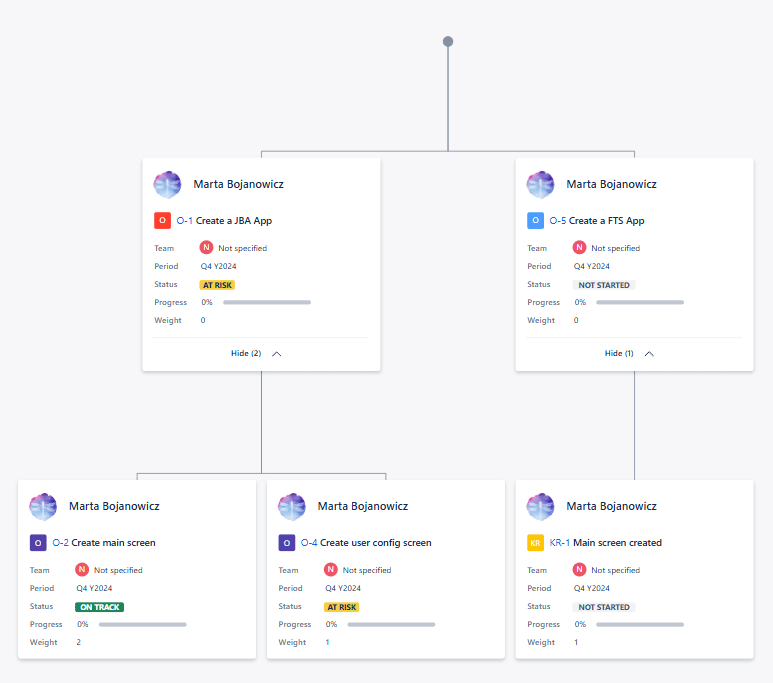Image resolution: width=773 pixels, height=683 pixels.
Task: Click the blue O icon for O-5
Action: pyautogui.click(x=535, y=220)
